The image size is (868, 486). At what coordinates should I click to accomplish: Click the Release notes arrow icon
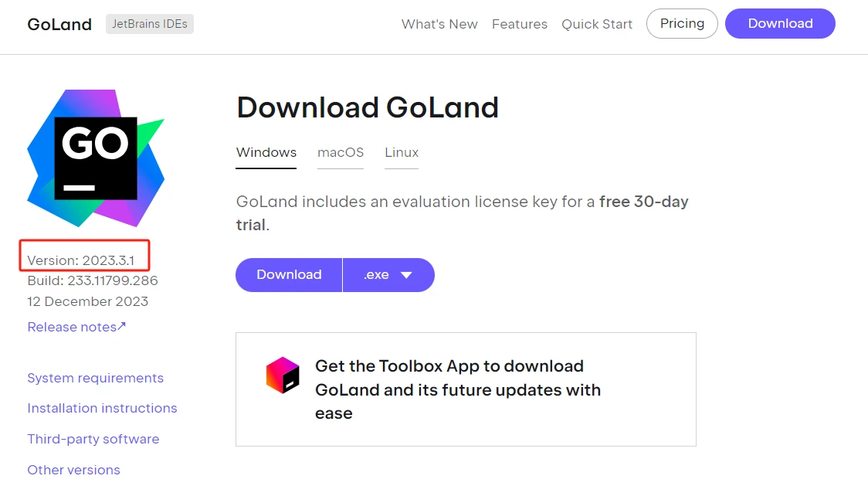(122, 326)
